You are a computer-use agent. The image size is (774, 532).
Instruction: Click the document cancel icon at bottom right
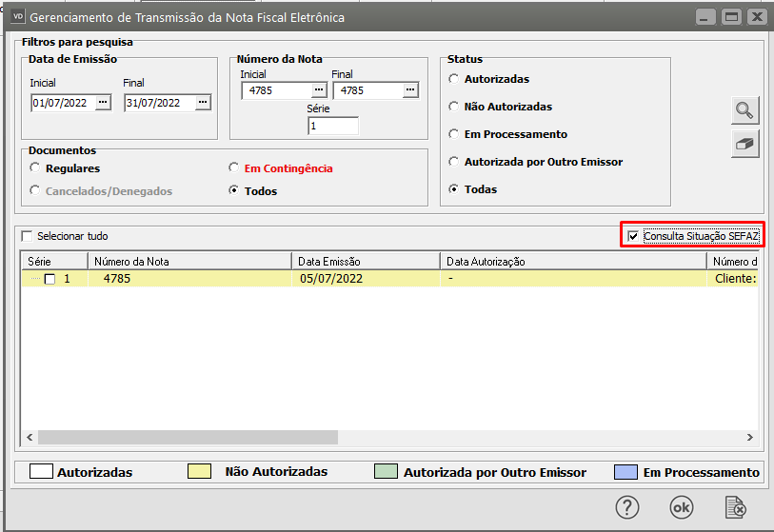[x=734, y=506]
